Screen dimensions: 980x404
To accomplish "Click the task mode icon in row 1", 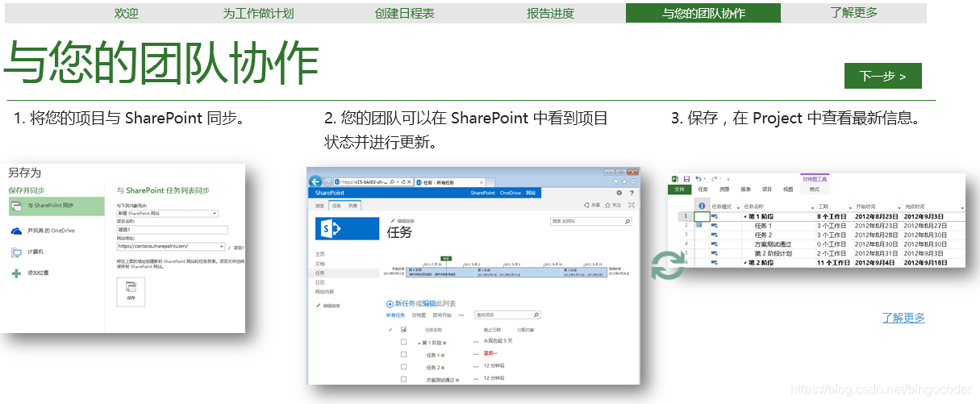I will (715, 216).
